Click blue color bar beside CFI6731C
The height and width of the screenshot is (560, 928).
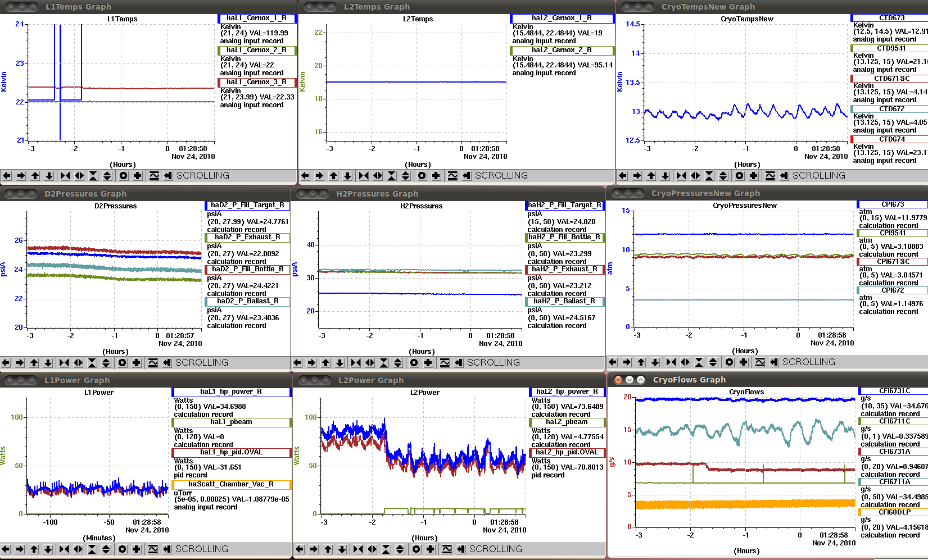tap(861, 391)
